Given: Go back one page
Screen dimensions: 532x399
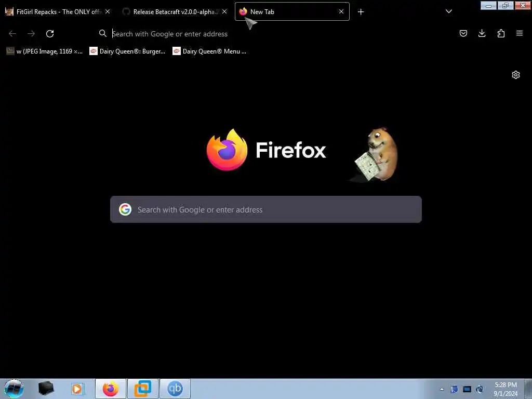Looking at the screenshot, I should click(12, 33).
